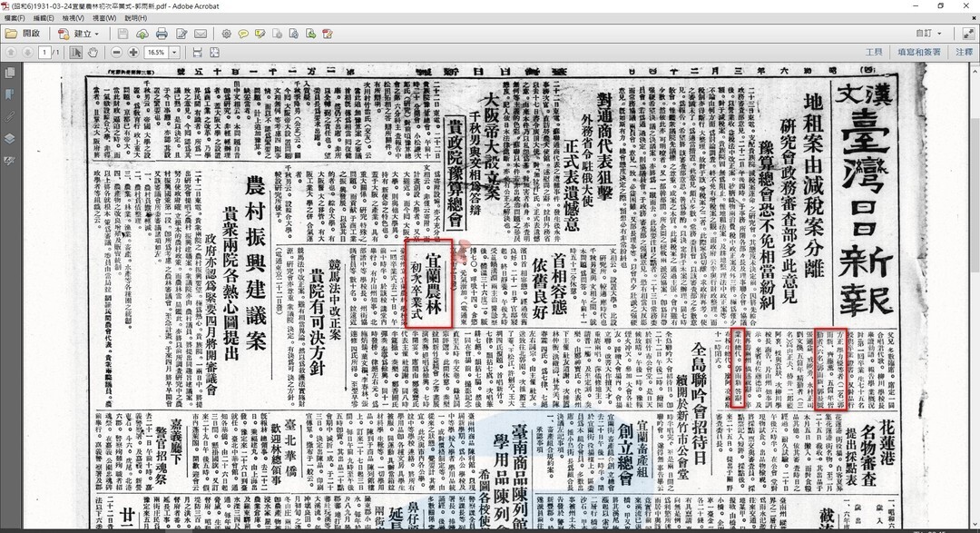Image resolution: width=980 pixels, height=533 pixels.
Task: Activate the selection arrow tool
Action: (x=75, y=53)
